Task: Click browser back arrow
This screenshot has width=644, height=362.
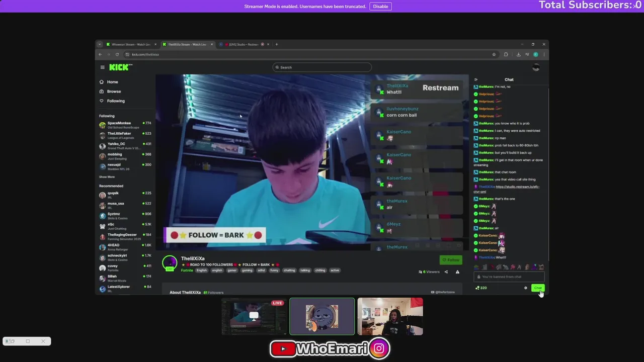Action: coord(100,54)
